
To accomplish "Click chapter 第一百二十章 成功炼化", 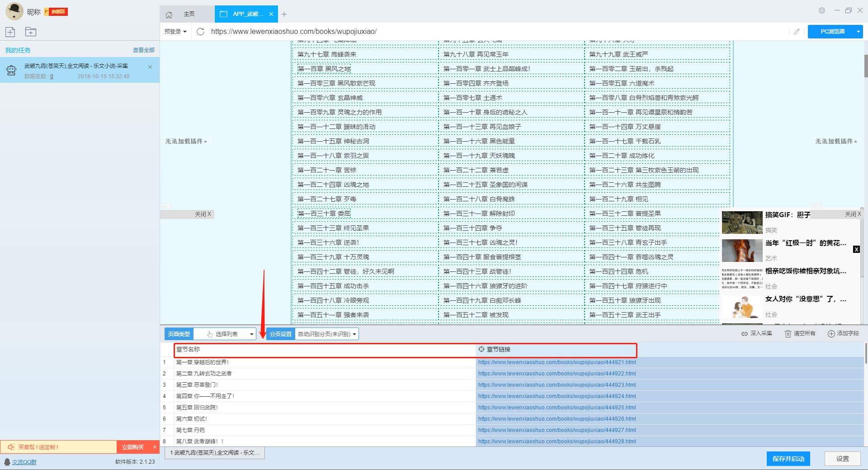I will point(622,156).
